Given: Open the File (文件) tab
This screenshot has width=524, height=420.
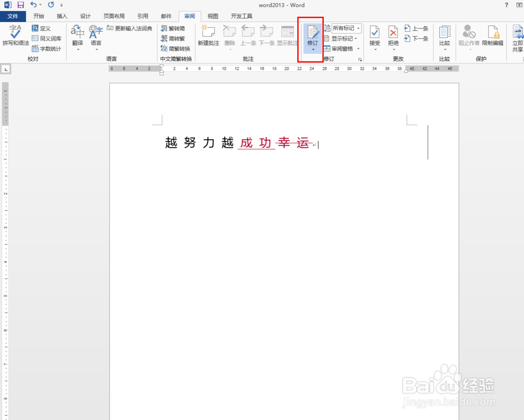Looking at the screenshot, I should pyautogui.click(x=13, y=16).
